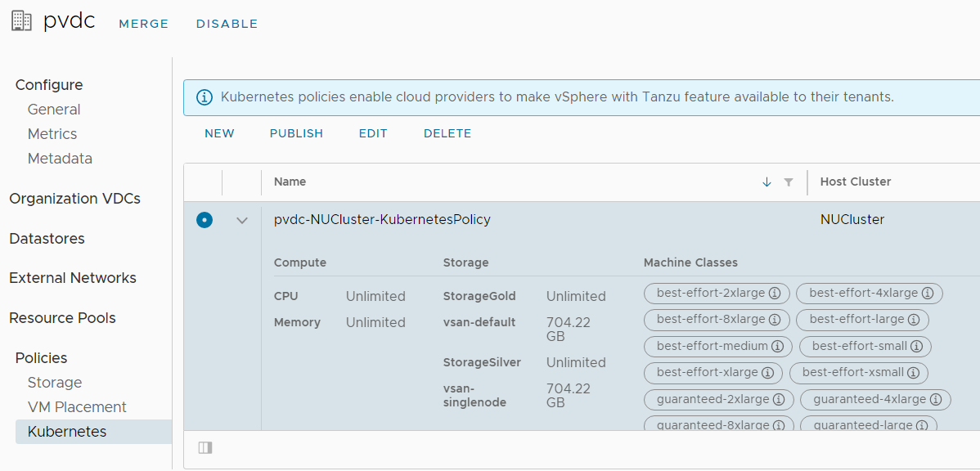This screenshot has height=471, width=980.
Task: Sort by Name using the arrow icon
Action: click(766, 182)
